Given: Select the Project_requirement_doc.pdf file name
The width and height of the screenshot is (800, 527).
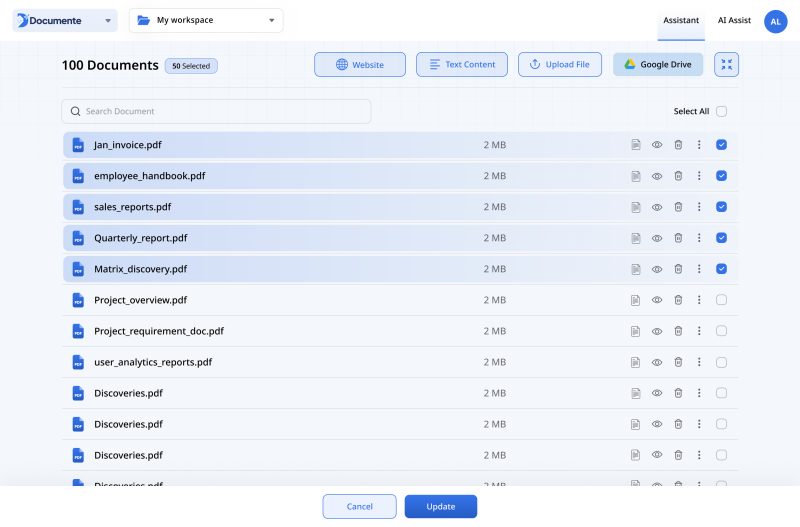Looking at the screenshot, I should (x=159, y=331).
